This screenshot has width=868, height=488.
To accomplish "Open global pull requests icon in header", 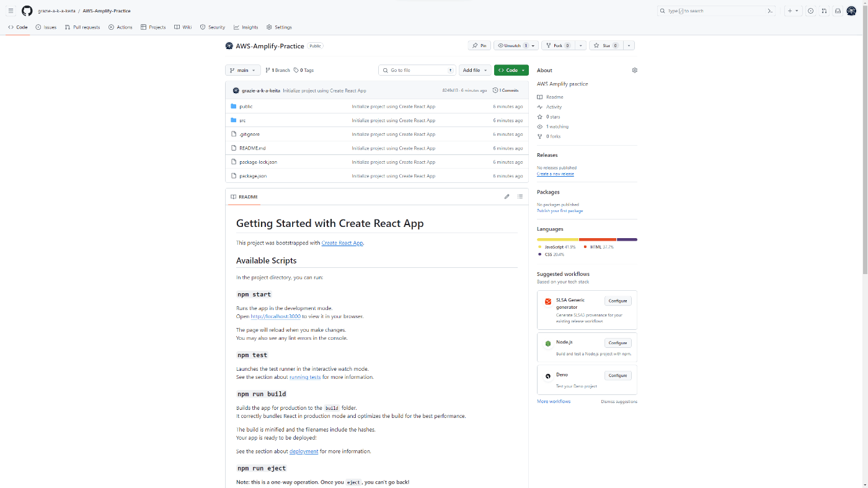I will point(824,11).
